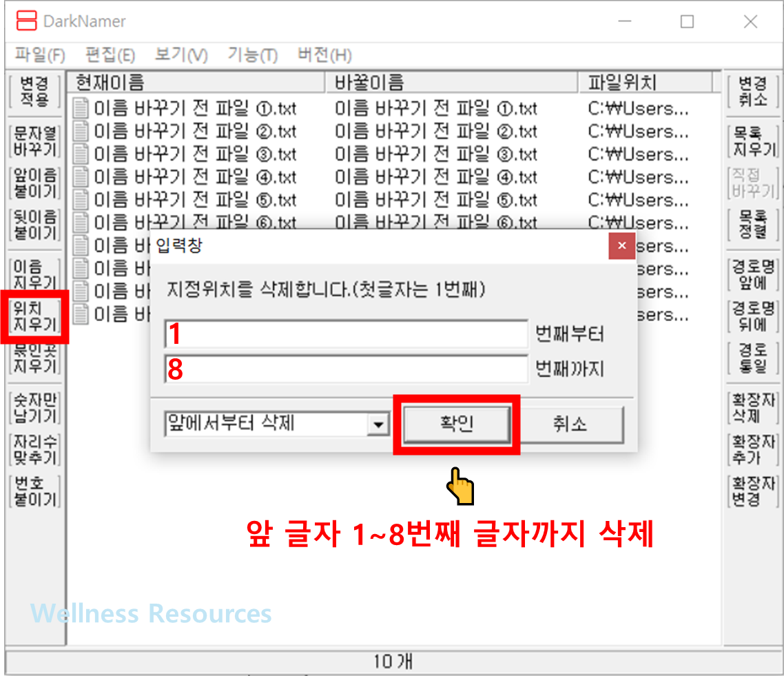Select the 경로 통일 button
This screenshot has width=784, height=676.
click(x=752, y=358)
